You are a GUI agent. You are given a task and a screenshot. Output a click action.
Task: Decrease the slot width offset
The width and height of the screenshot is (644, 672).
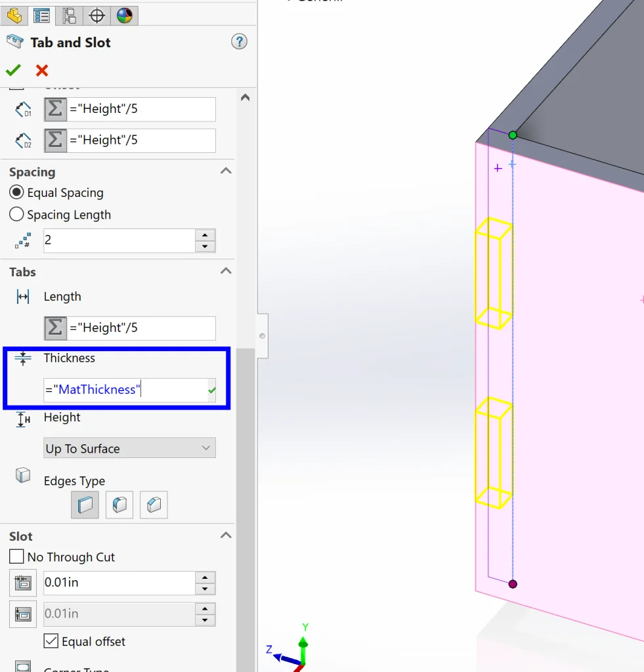(x=205, y=620)
